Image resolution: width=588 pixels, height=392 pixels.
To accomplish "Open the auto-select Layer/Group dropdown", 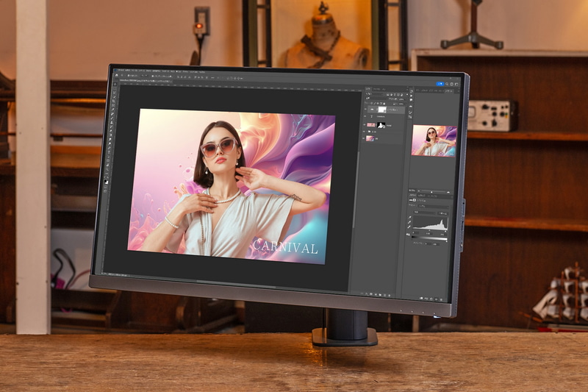I will pos(144,76).
